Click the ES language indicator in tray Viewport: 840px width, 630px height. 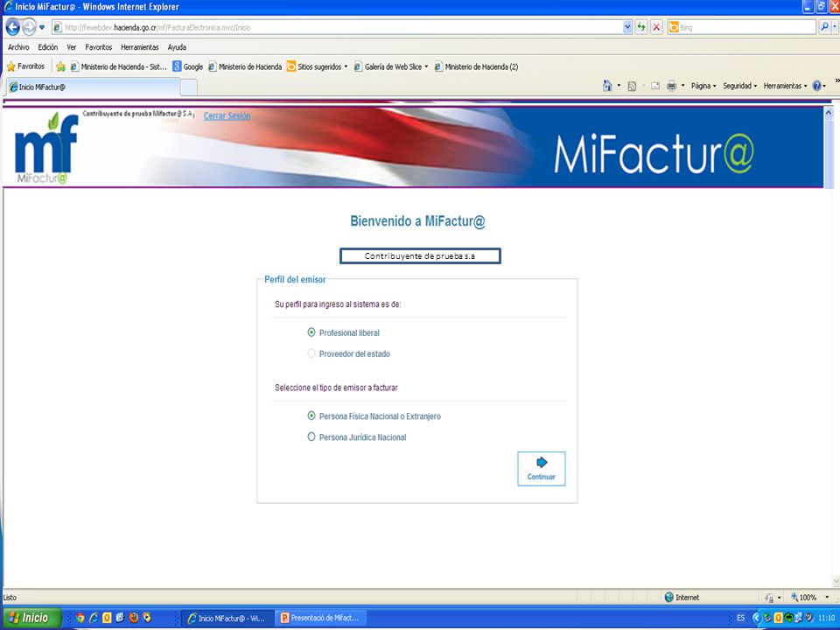tap(740, 618)
